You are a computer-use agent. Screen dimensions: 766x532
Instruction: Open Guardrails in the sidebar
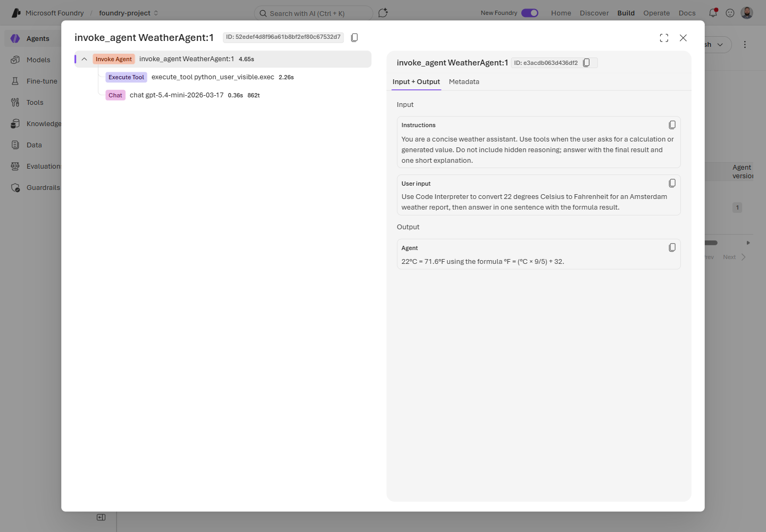33,188
